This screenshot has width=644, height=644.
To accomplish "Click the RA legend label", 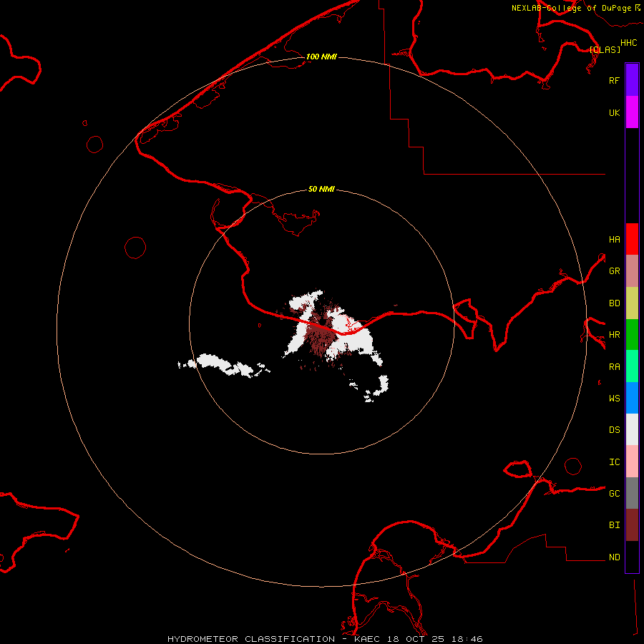I will point(615,367).
